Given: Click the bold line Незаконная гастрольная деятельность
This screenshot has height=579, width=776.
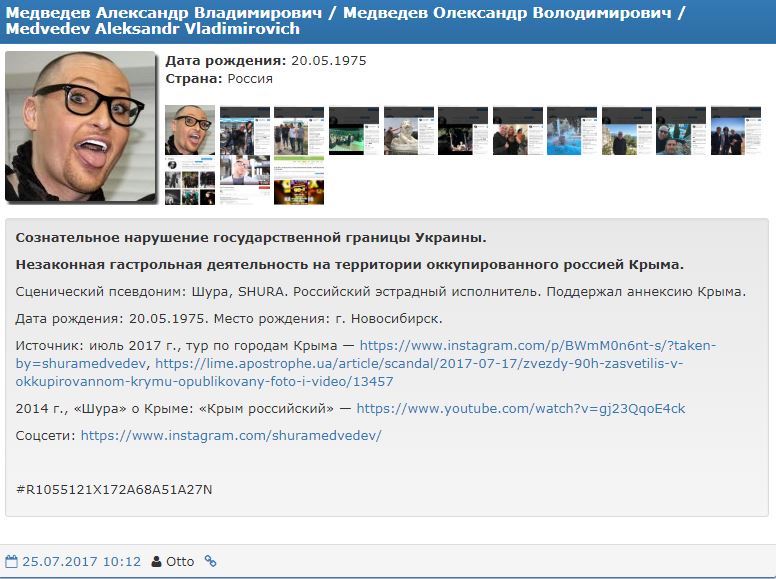Looking at the screenshot, I should tap(349, 265).
